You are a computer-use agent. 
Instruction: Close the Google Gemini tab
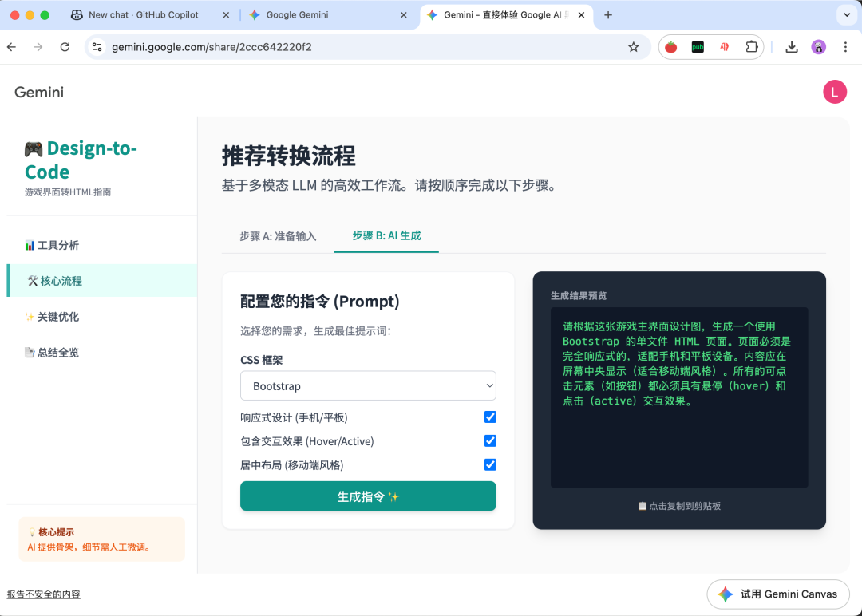tap(404, 15)
